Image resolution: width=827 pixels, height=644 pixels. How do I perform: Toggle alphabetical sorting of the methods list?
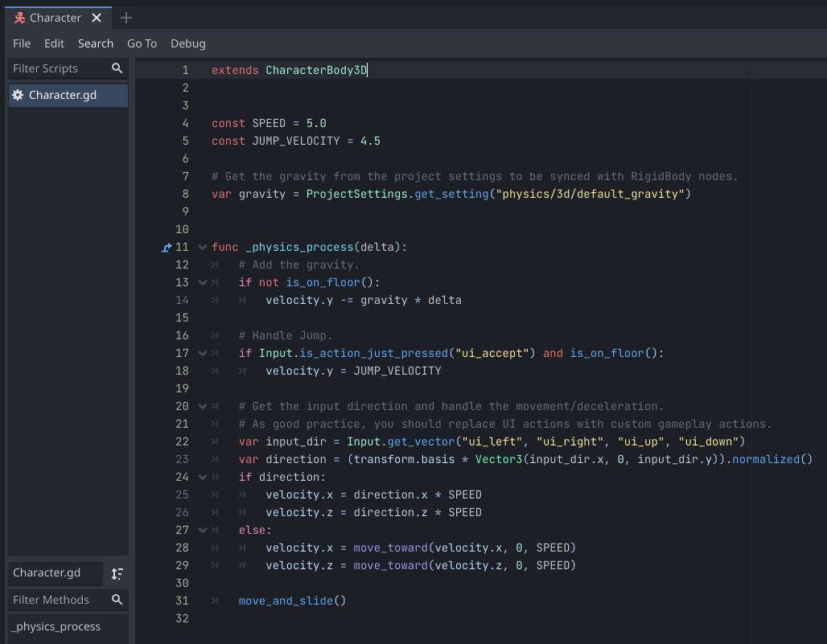117,573
